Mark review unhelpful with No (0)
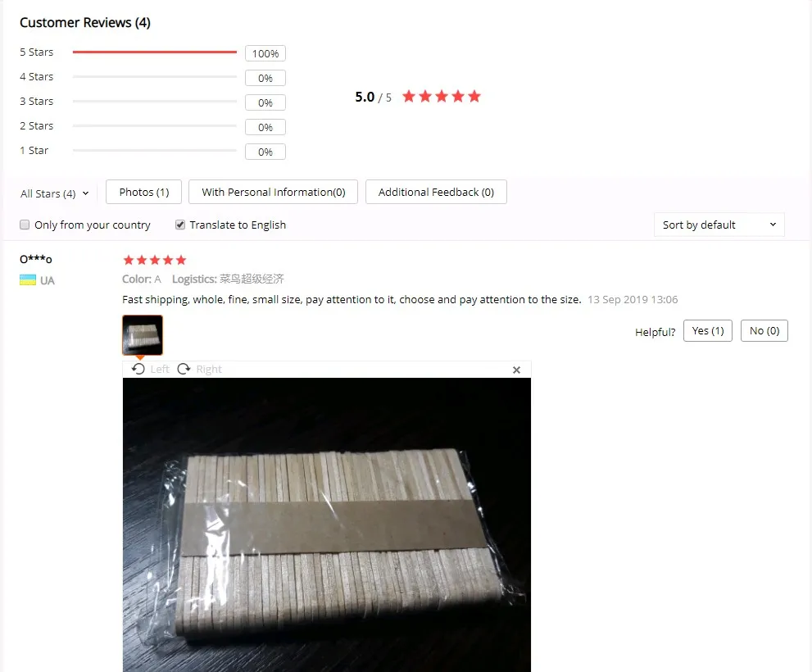The height and width of the screenshot is (672, 812). point(764,331)
